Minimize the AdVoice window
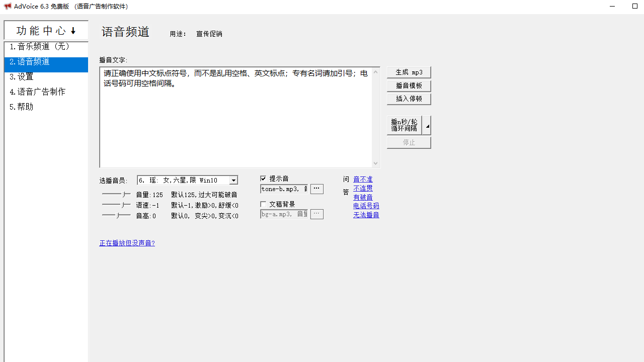The height and width of the screenshot is (362, 644). 612,7
